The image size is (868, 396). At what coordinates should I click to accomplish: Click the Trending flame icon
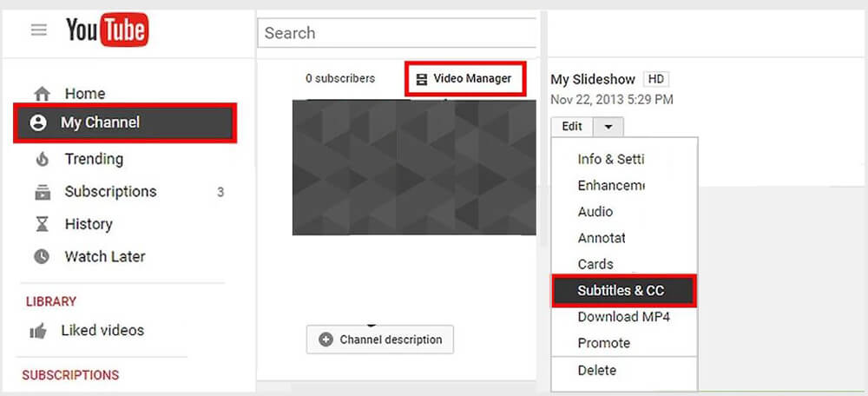(x=42, y=160)
